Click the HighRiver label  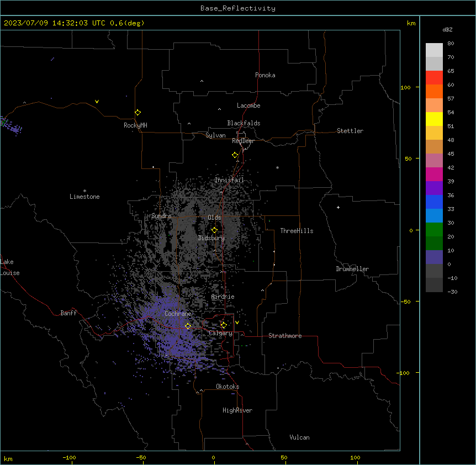pos(237,410)
